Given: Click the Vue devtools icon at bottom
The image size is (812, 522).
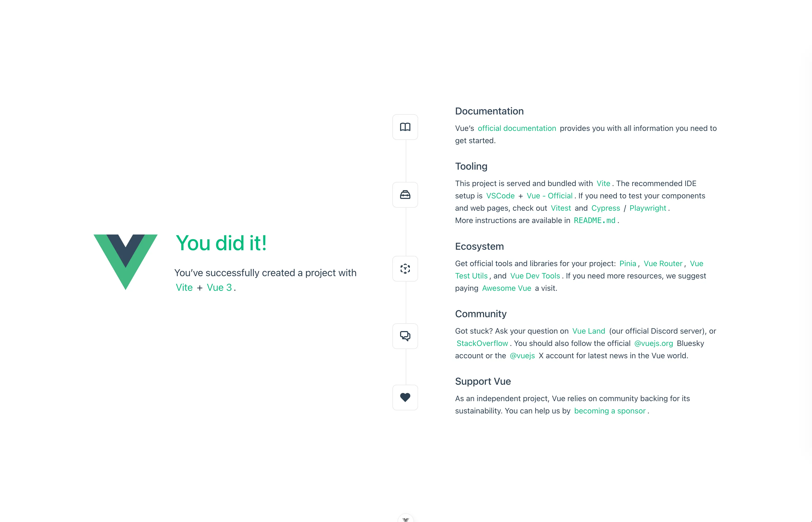Looking at the screenshot, I should click(406, 519).
